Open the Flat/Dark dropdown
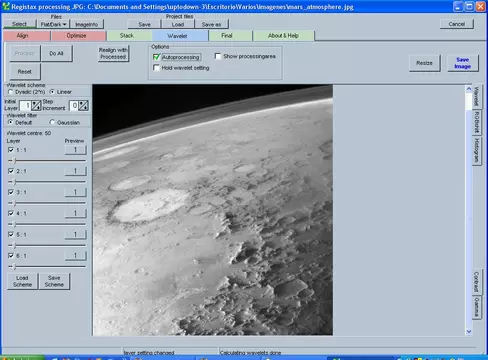The height and width of the screenshot is (360, 488). point(53,24)
